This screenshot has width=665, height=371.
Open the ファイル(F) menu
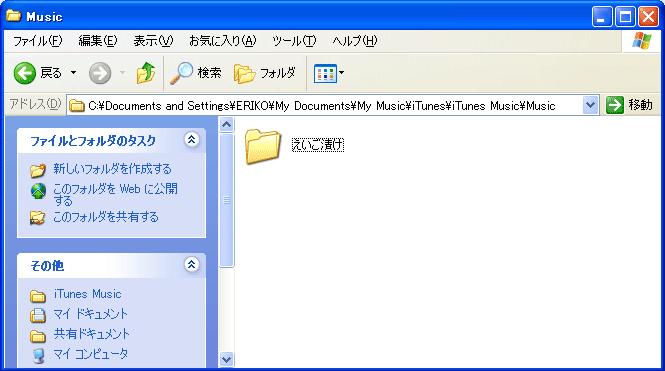[38, 41]
